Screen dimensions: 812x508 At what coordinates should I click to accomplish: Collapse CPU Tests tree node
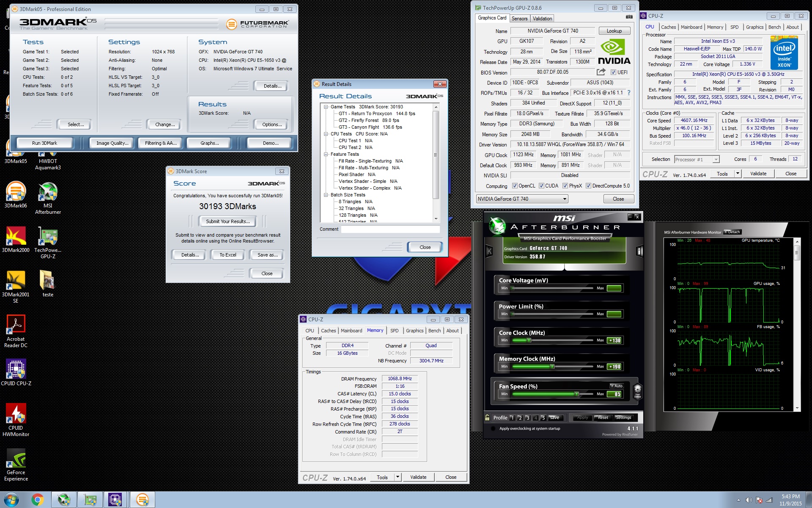pyautogui.click(x=326, y=134)
